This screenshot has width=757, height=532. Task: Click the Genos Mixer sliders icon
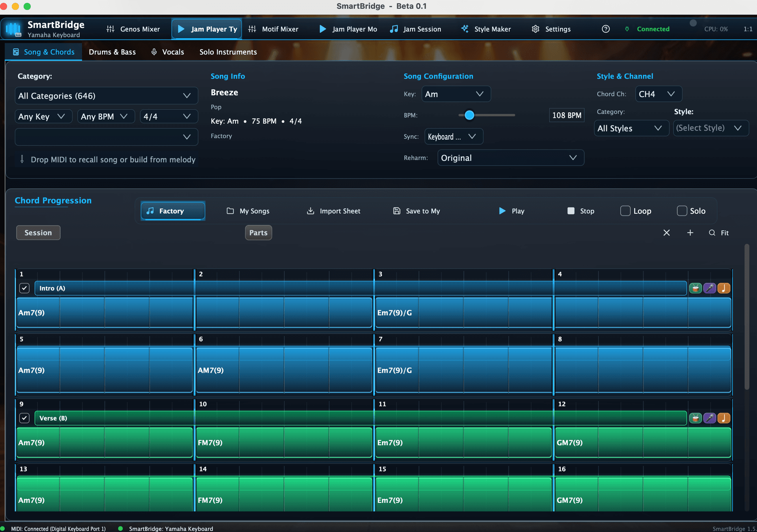point(110,29)
